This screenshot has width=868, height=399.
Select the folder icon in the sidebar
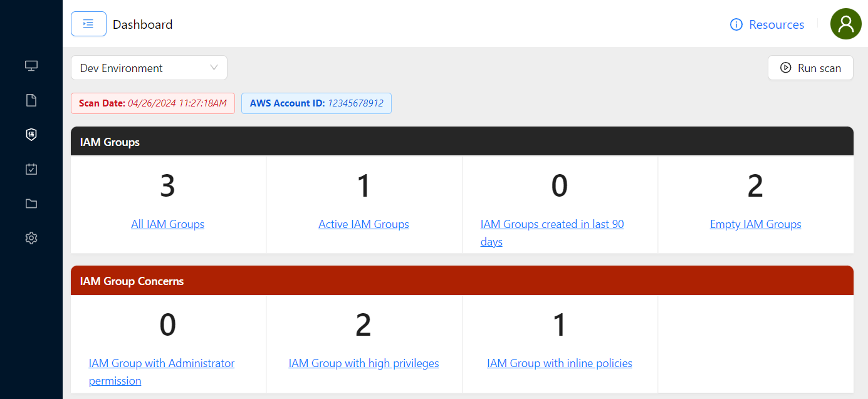pos(31,203)
